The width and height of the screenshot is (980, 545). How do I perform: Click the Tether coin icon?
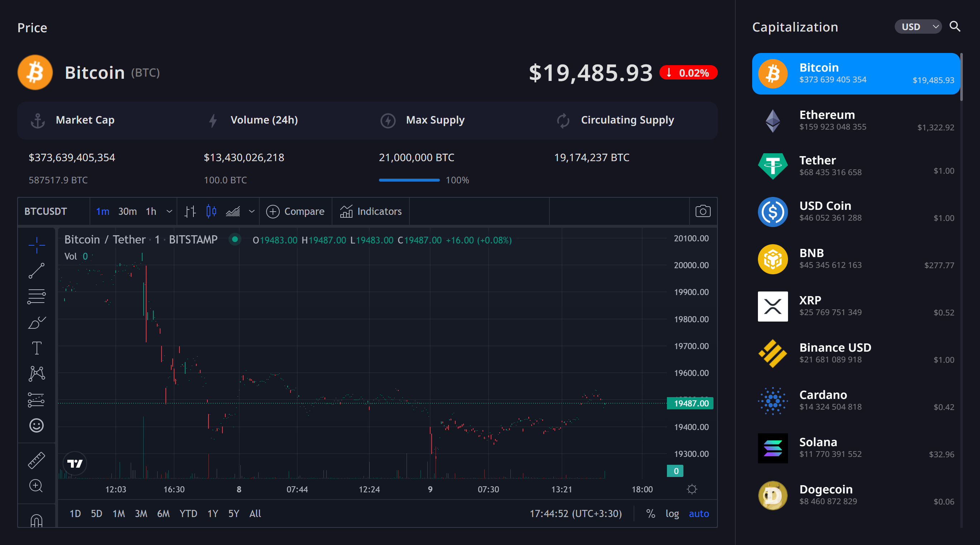click(773, 166)
